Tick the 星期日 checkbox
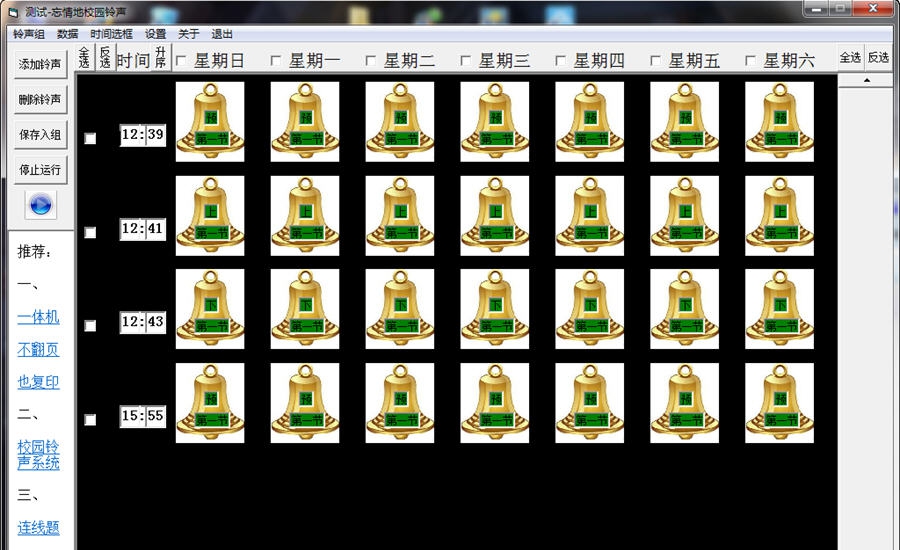The image size is (900, 550). (x=181, y=60)
